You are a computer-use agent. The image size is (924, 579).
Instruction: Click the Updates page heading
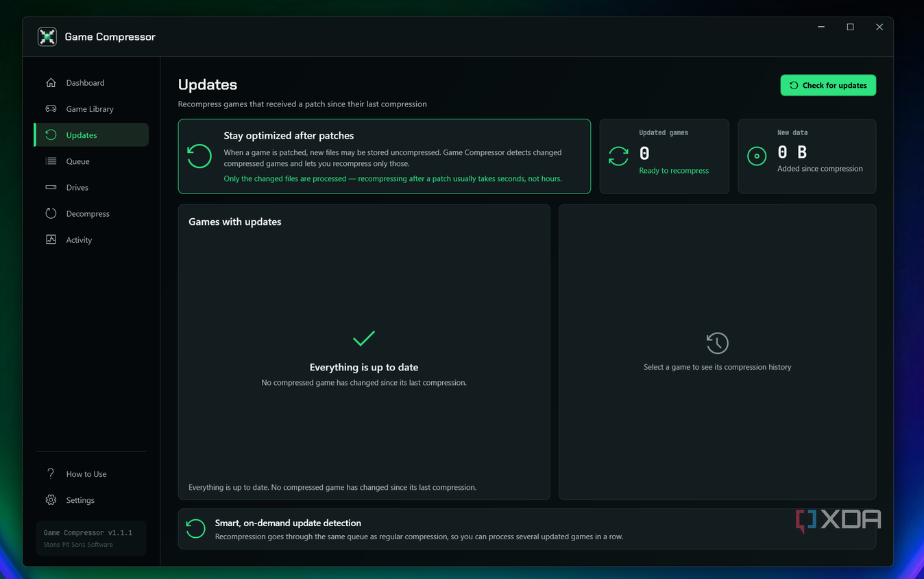208,84
